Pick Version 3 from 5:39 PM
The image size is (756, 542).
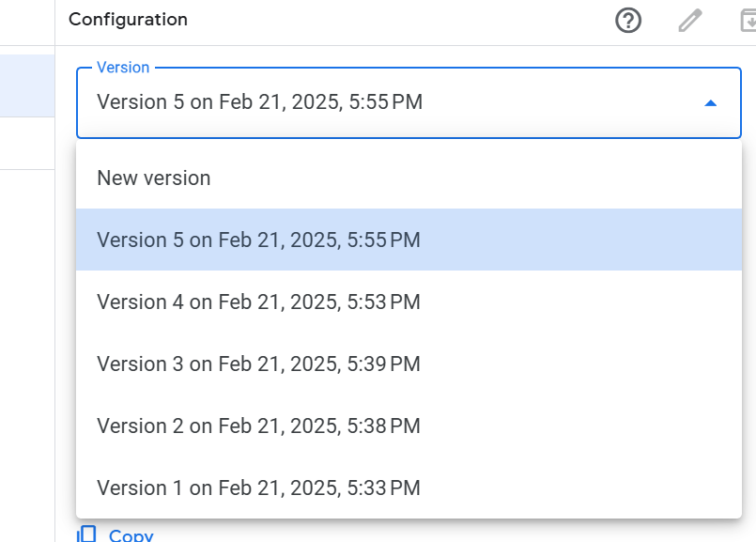pyautogui.click(x=258, y=364)
